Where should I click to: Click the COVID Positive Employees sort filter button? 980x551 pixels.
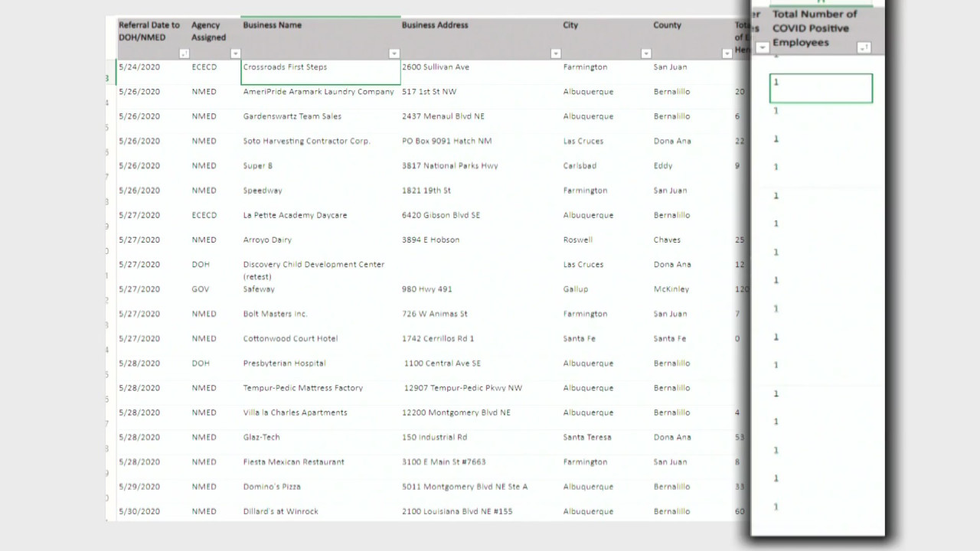pyautogui.click(x=864, y=47)
